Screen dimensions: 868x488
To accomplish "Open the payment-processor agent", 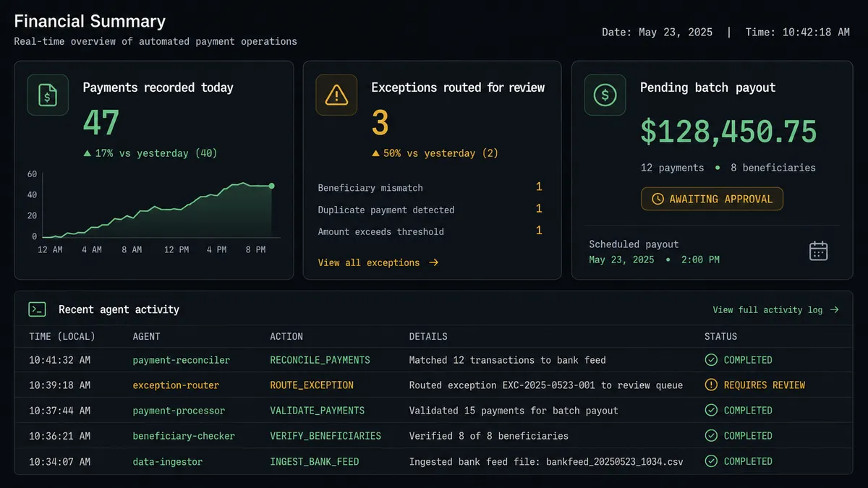I will [179, 411].
